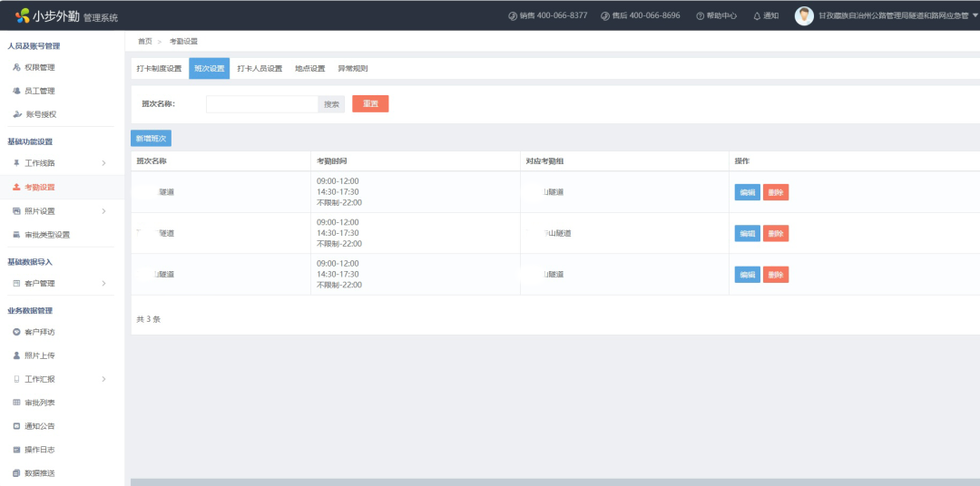Viewport: 980px width, 486px height.
Task: Open 客户拜访 via its sidebar icon
Action: tap(16, 332)
